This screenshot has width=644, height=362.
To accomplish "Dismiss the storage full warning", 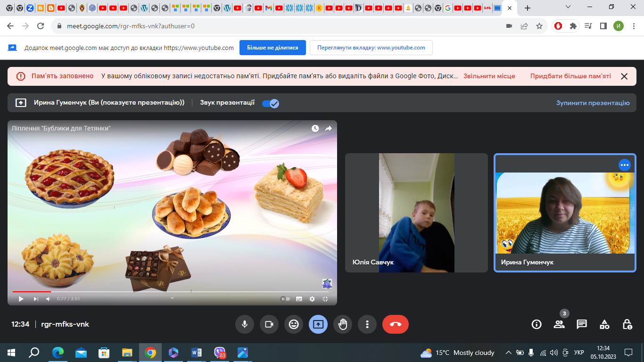I will (624, 76).
